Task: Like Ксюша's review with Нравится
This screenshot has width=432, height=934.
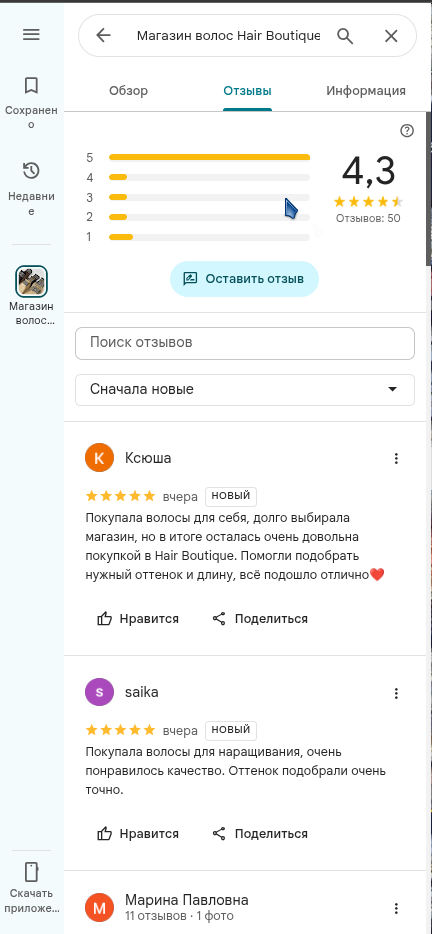Action: pos(138,618)
